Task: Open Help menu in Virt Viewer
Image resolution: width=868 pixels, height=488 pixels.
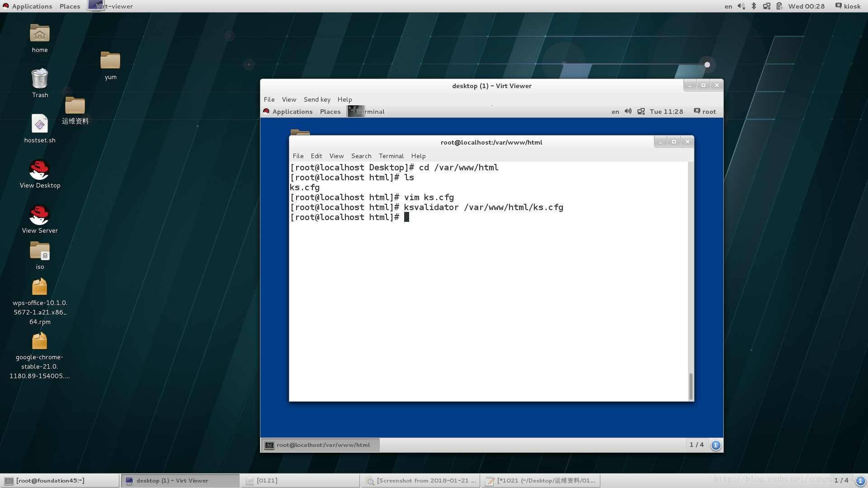Action: (345, 99)
